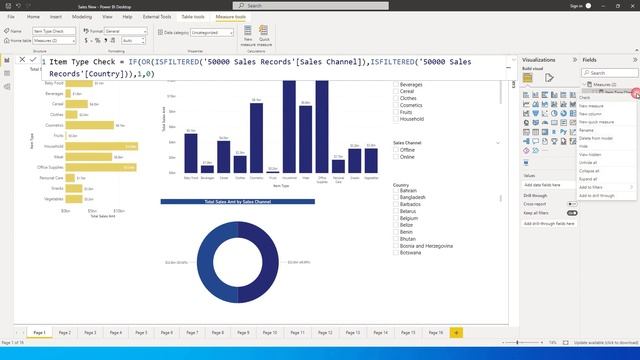The image size is (640, 360).
Task: Open the External Tools ribbon tab
Action: click(x=157, y=17)
